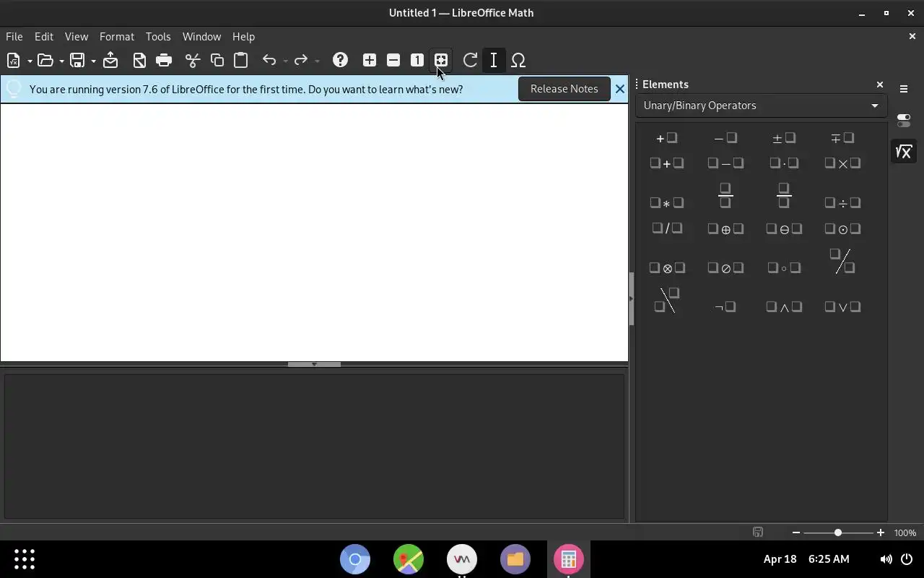Click the Undo arrow icon
The image size is (924, 578).
(269, 61)
